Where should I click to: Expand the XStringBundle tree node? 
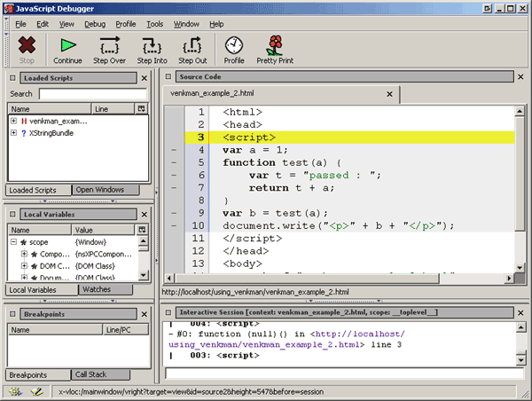point(13,133)
